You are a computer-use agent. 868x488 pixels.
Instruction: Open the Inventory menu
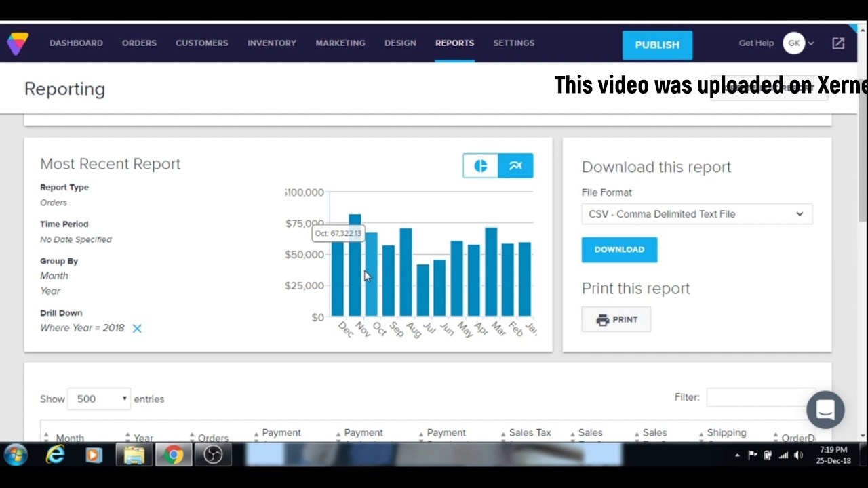(x=272, y=43)
